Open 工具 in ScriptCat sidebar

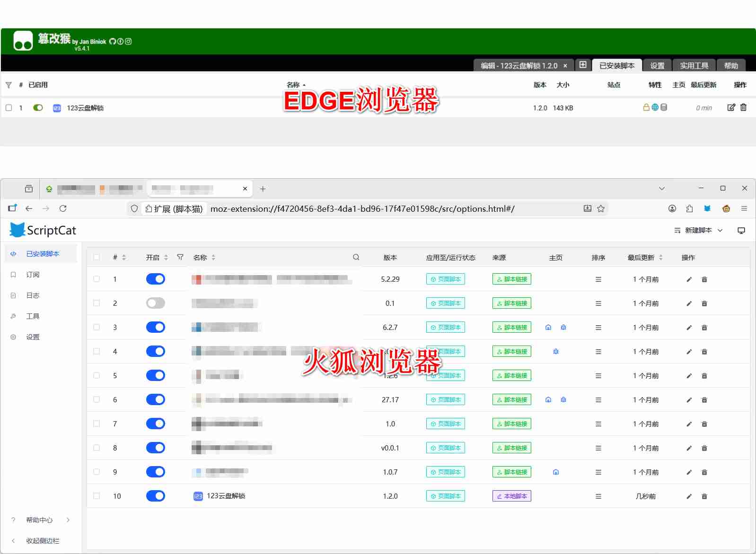coord(33,316)
